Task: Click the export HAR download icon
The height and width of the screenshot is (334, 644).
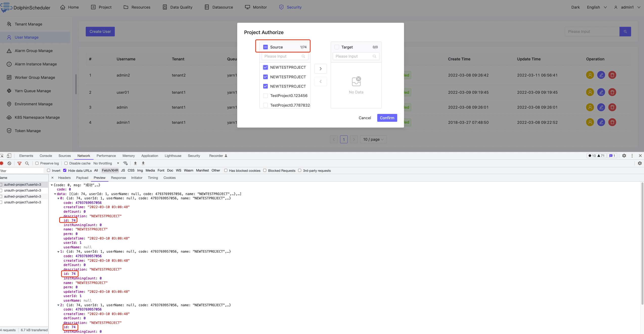Action: (x=143, y=163)
